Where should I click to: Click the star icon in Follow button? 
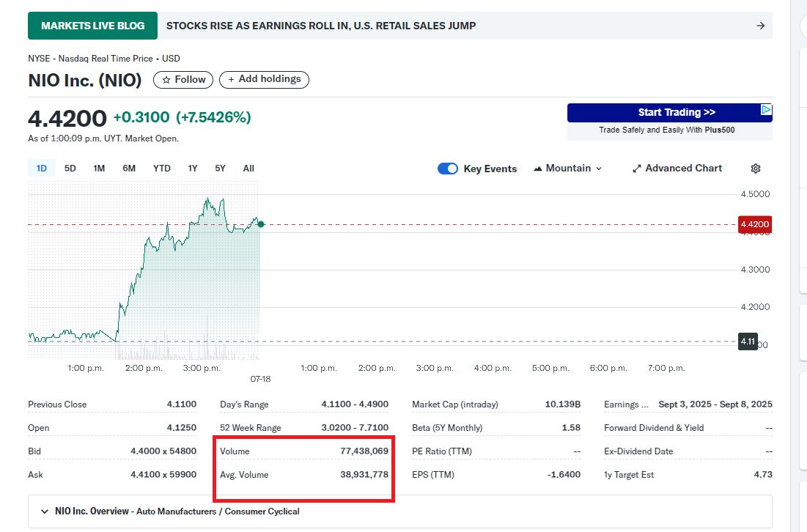[x=166, y=80]
